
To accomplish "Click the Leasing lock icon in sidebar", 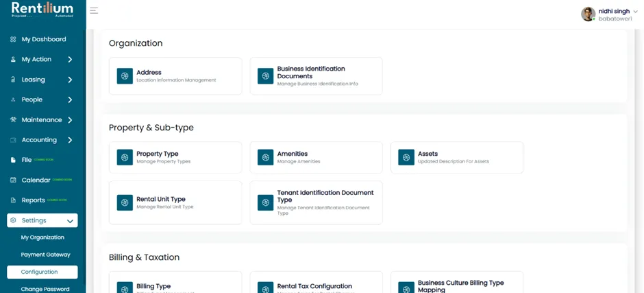I will (x=13, y=80).
